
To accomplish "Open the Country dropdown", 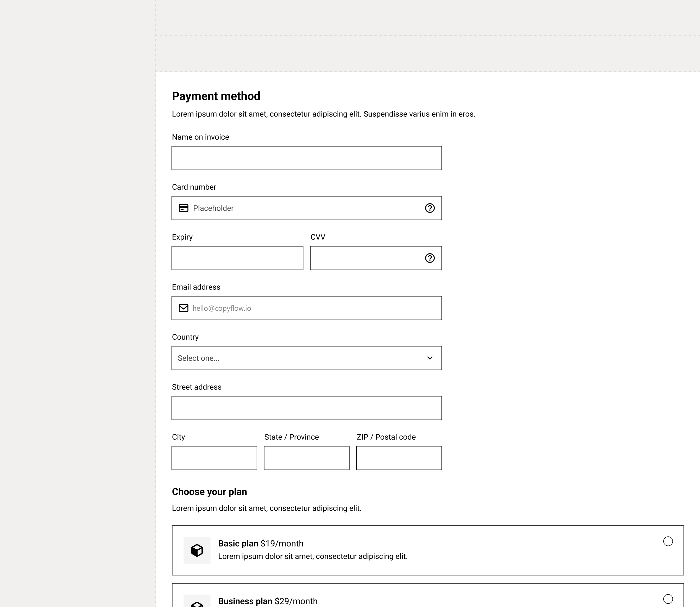I will [x=306, y=358].
